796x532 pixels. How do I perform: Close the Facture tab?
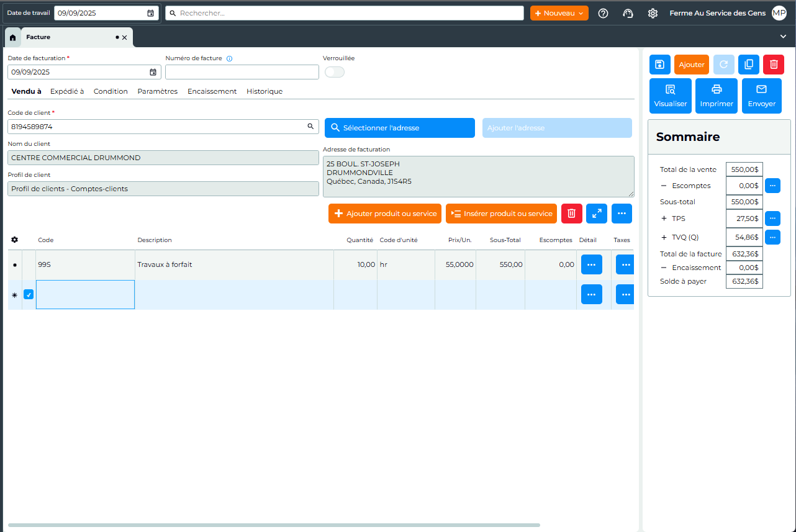click(x=124, y=37)
